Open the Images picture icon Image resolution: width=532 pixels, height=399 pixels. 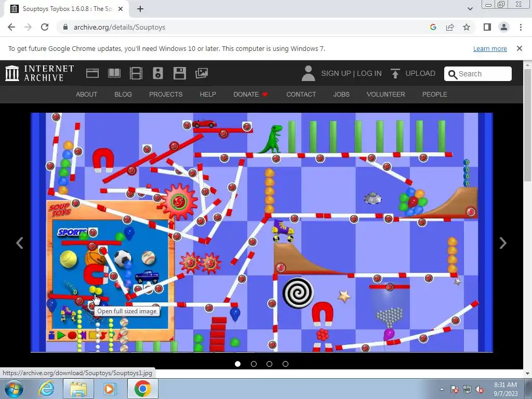point(202,73)
